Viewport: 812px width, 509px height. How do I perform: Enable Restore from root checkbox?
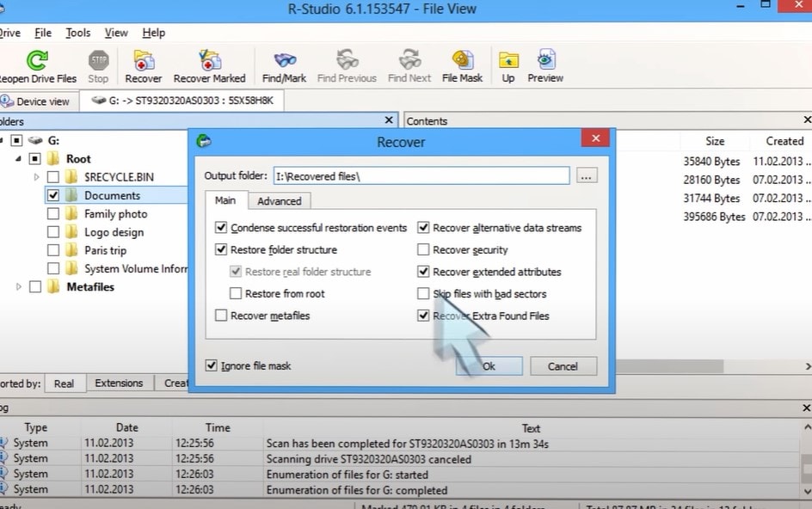pyautogui.click(x=236, y=293)
